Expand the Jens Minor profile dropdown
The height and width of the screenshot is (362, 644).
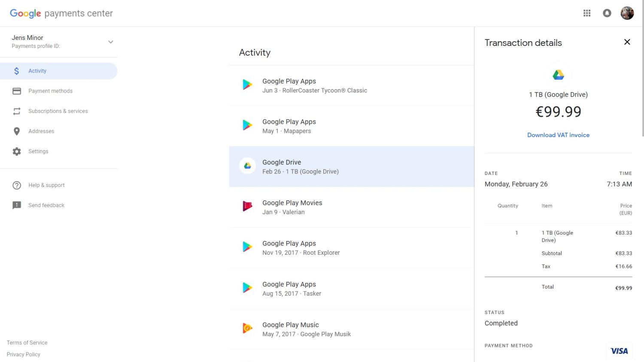click(110, 42)
